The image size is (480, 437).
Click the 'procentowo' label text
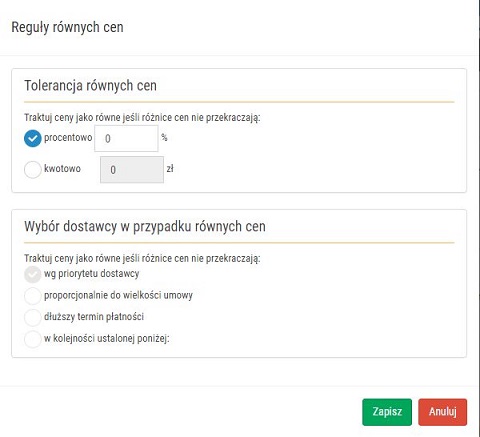pos(68,137)
